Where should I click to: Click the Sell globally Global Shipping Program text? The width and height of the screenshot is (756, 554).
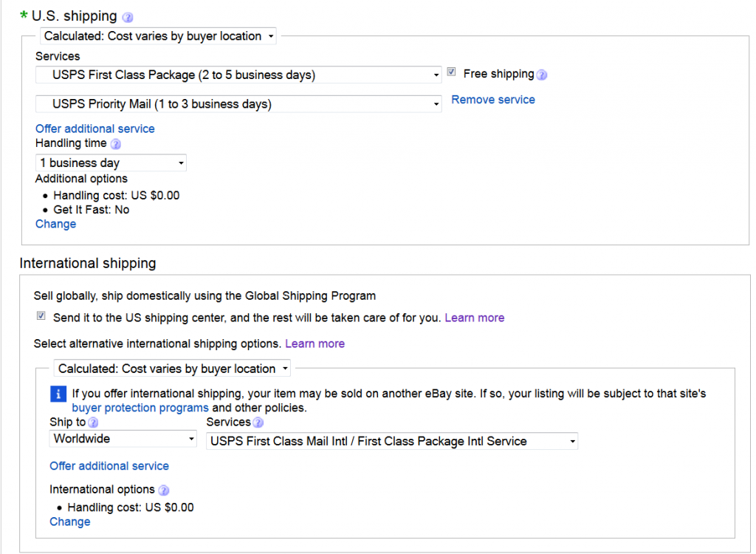coord(205,295)
